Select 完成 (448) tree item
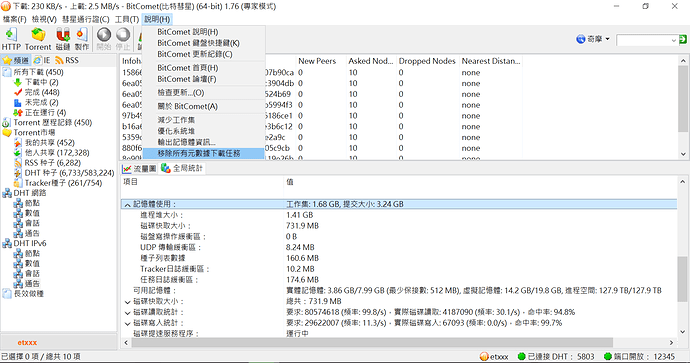This screenshot has height=363, width=690. (42, 92)
